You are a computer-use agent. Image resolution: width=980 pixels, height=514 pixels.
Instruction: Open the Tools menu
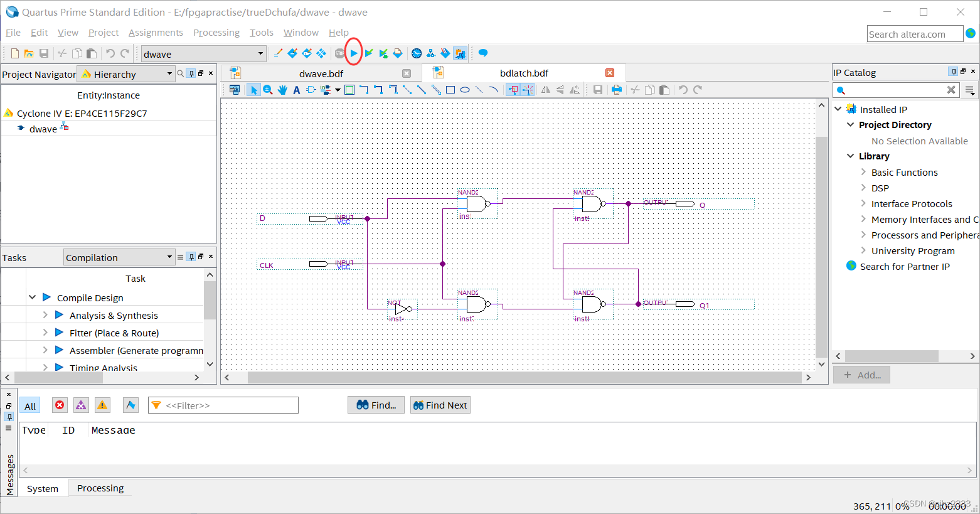(262, 33)
